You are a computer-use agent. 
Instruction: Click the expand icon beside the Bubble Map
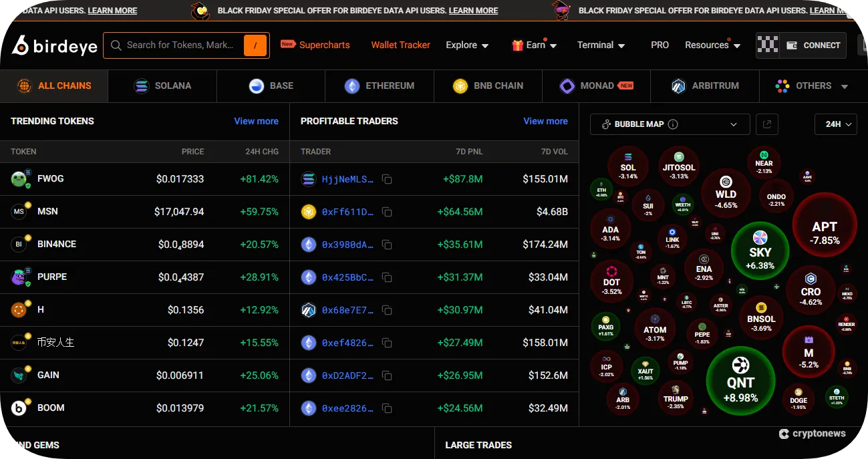766,124
